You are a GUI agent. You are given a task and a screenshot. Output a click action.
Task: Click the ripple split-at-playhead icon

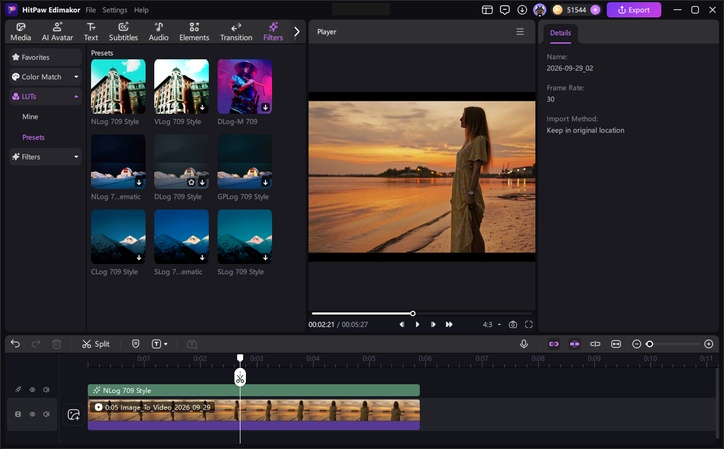pos(595,344)
